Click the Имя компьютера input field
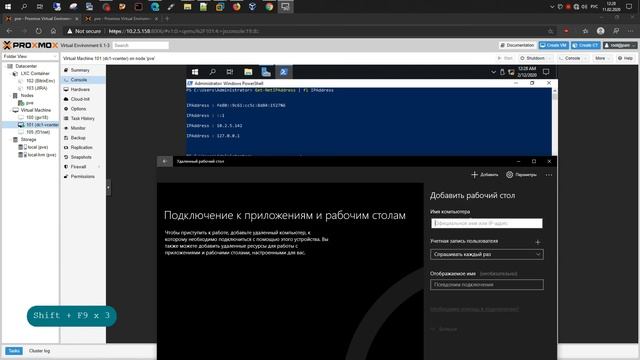 (x=487, y=223)
